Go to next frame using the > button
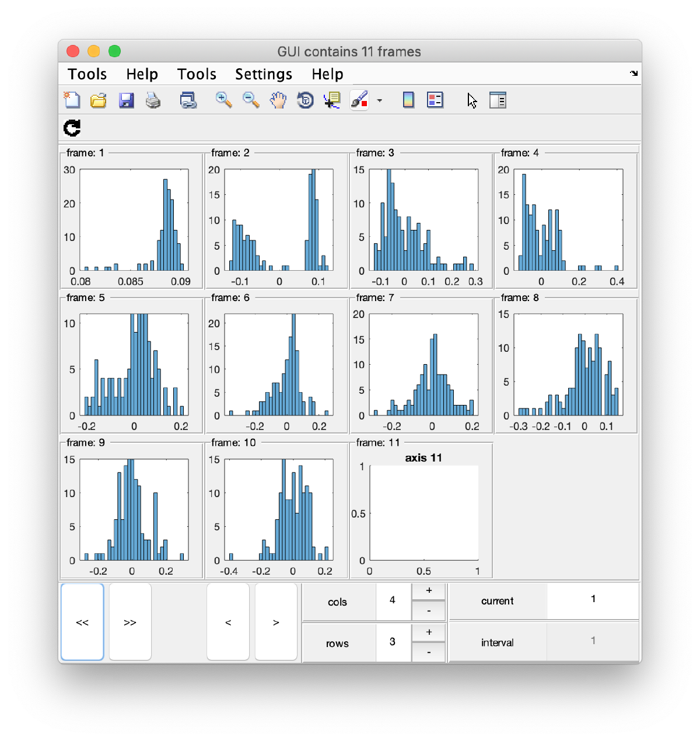The image size is (700, 741). point(276,622)
